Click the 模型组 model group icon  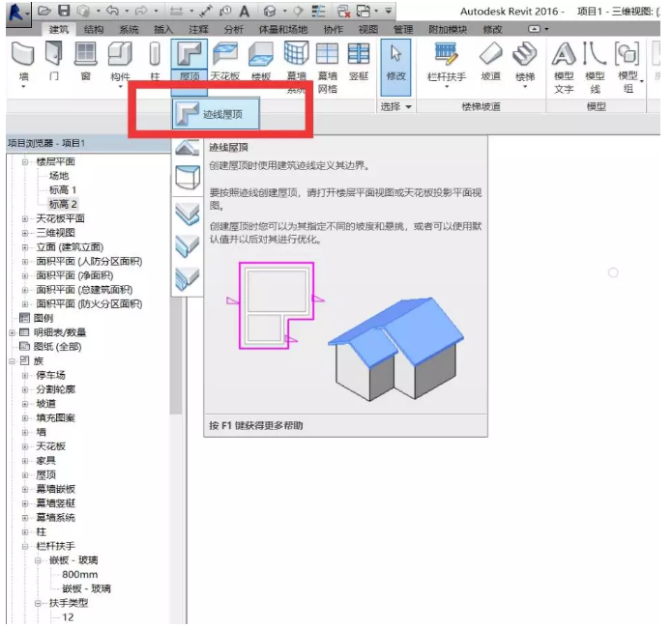pos(627,54)
